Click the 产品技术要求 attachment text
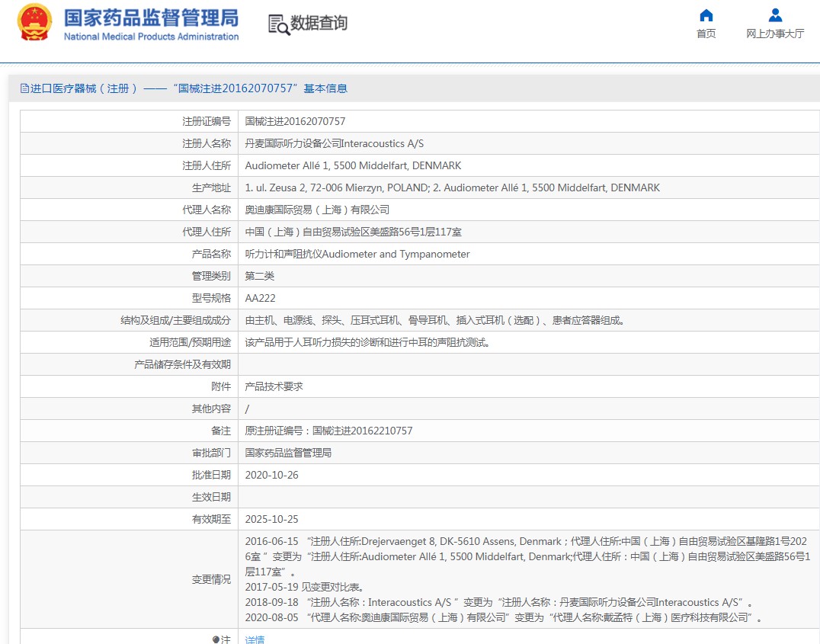 point(274,386)
